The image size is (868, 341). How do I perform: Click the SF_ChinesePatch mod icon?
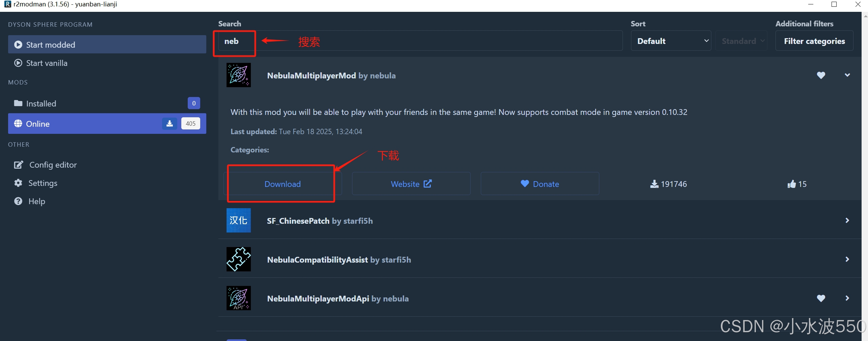pyautogui.click(x=238, y=220)
